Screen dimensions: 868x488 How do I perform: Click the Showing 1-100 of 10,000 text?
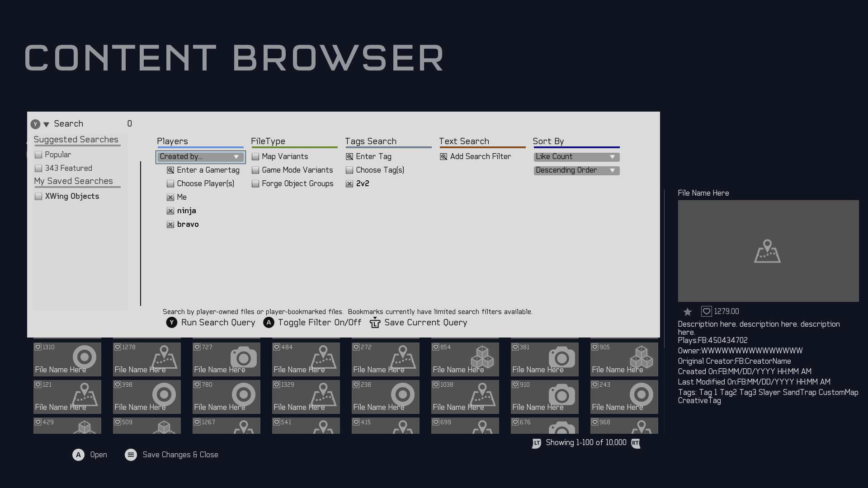tap(586, 443)
